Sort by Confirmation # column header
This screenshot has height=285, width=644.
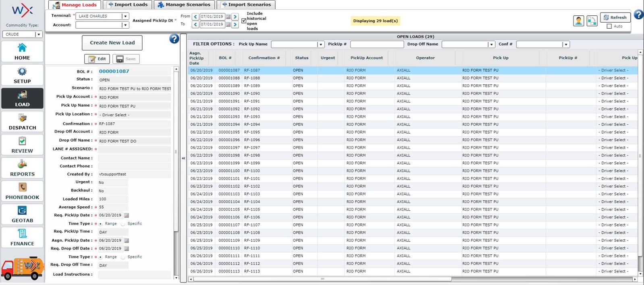pos(264,58)
